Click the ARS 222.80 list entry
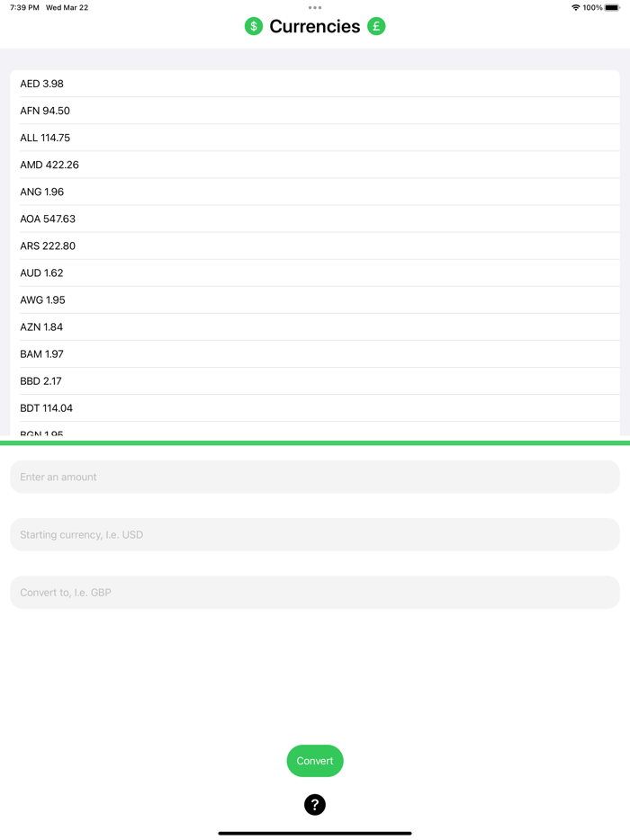The width and height of the screenshot is (630, 840). [x=315, y=246]
